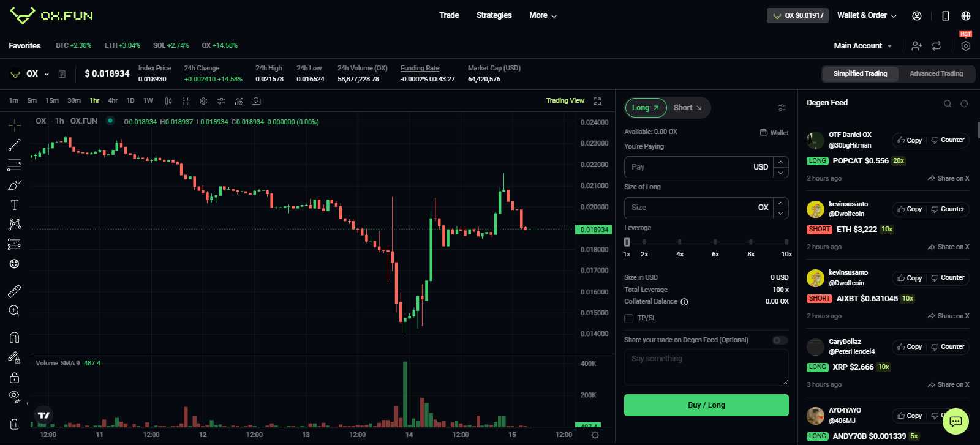Decrease the Pay currency stepper
980x445 pixels.
coord(780,173)
